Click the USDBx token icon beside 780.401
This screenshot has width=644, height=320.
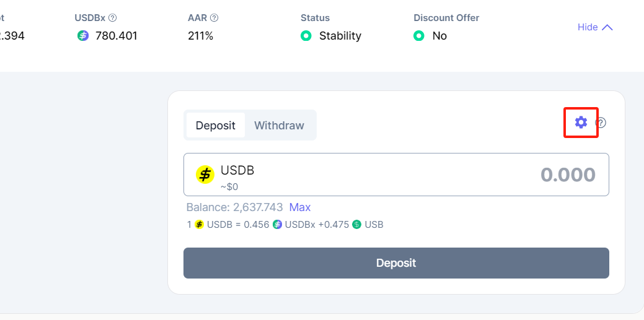click(83, 36)
